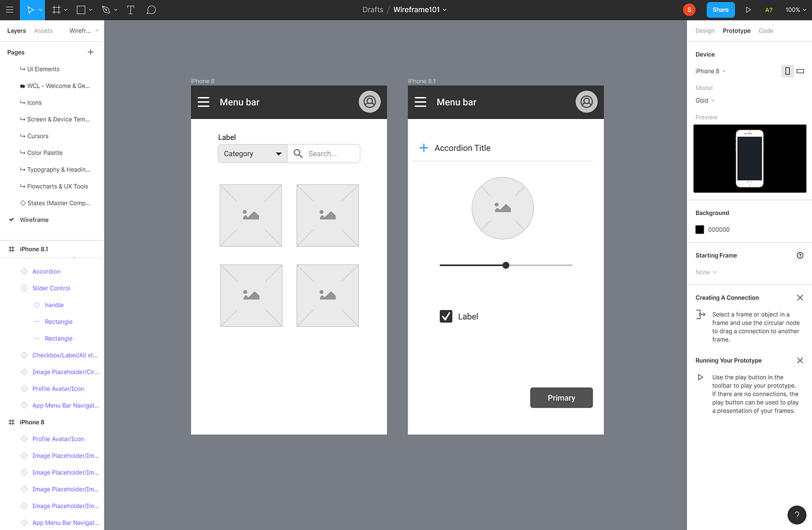The width and height of the screenshot is (812, 530).
Task: Switch to the Design tab
Action: coord(705,31)
